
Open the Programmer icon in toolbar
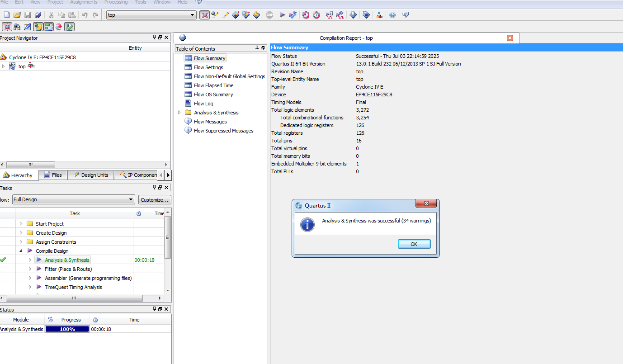pyautogui.click(x=366, y=15)
